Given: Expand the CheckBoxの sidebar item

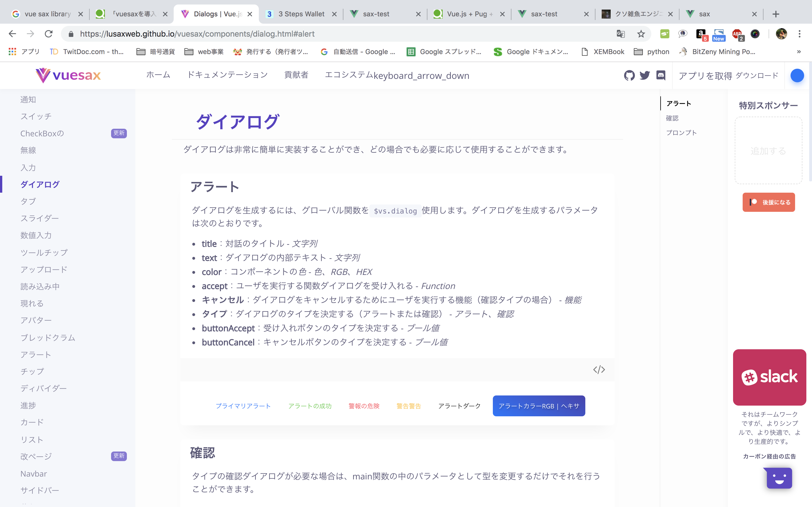Looking at the screenshot, I should 41,133.
